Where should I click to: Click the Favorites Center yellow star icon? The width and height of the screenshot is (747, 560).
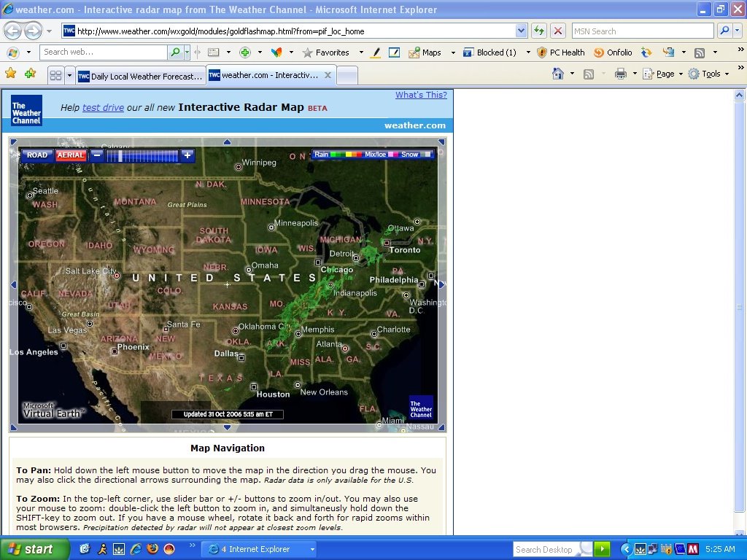(x=10, y=74)
